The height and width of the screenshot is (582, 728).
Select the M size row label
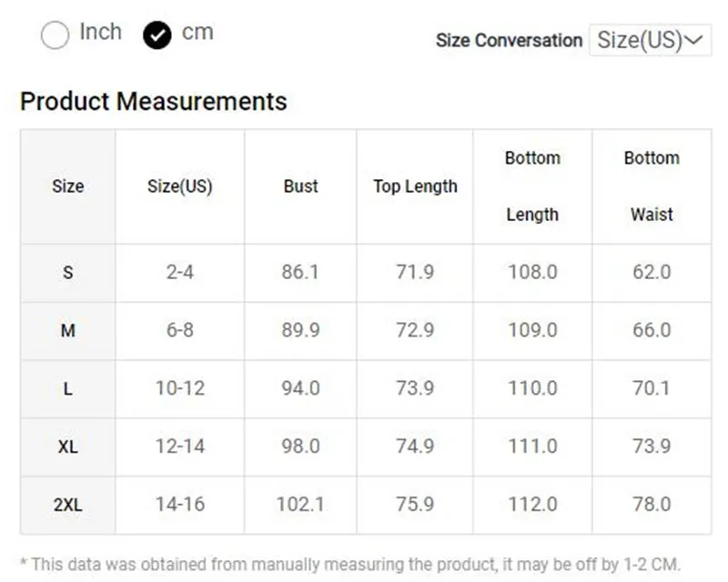pos(67,331)
